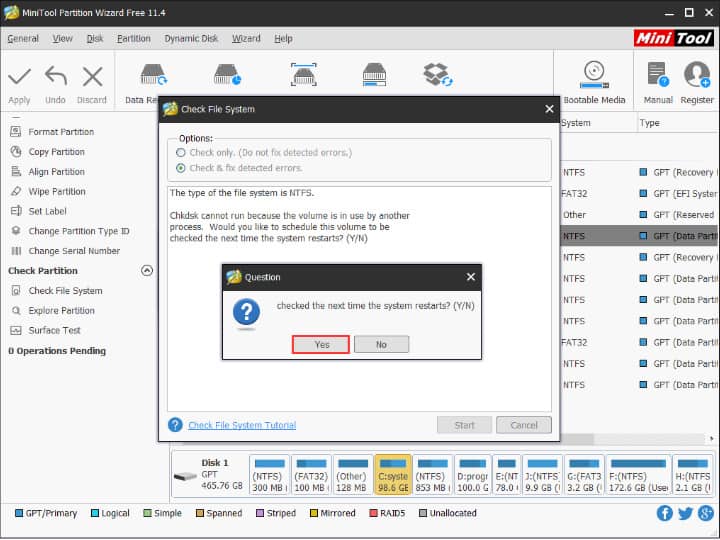Select Surface Test in sidebar
This screenshot has width=720, height=540.
[x=54, y=330]
